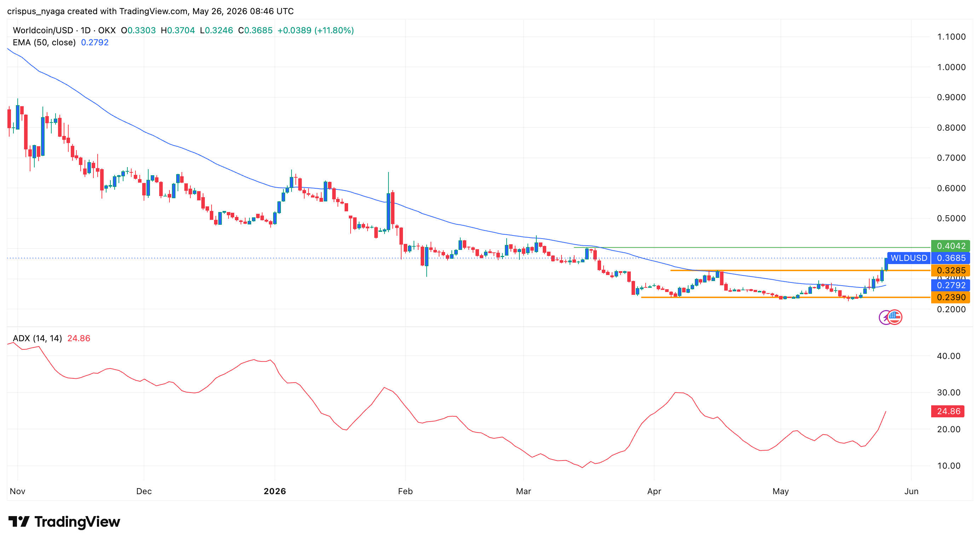Click the WLDUSD current price tag

[x=909, y=258]
